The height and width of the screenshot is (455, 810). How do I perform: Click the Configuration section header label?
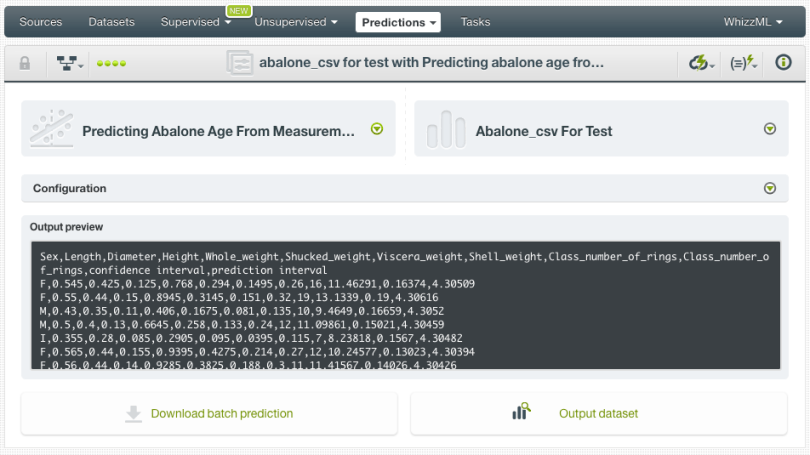(x=70, y=189)
